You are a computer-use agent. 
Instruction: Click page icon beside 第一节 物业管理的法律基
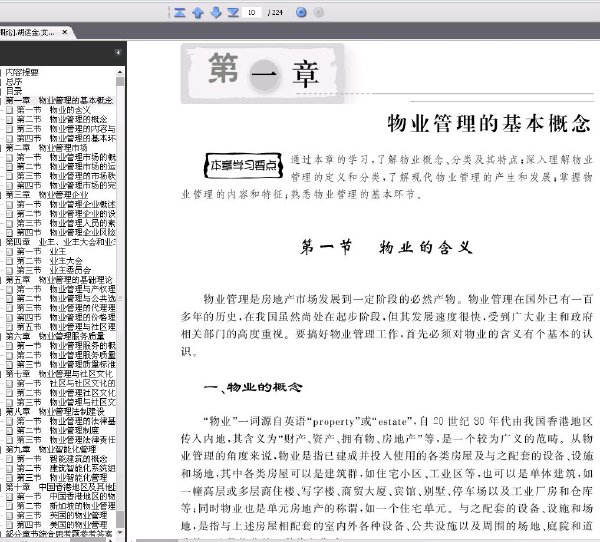click(10, 421)
